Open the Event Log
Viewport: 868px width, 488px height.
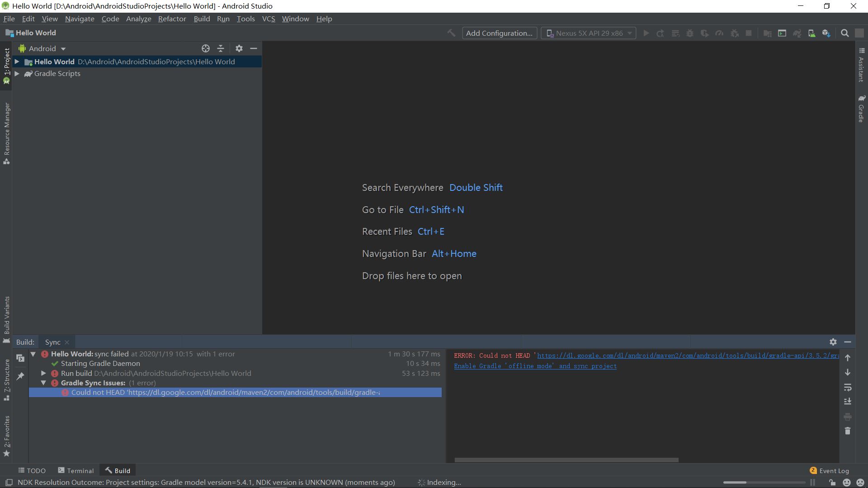[829, 470]
